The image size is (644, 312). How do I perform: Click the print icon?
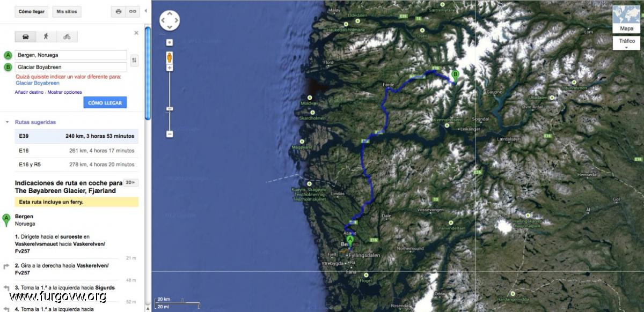(x=119, y=11)
